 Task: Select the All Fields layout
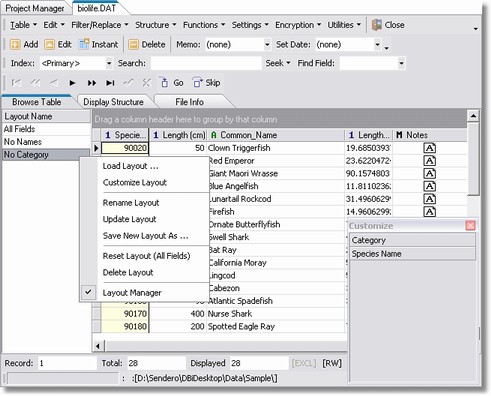point(46,129)
